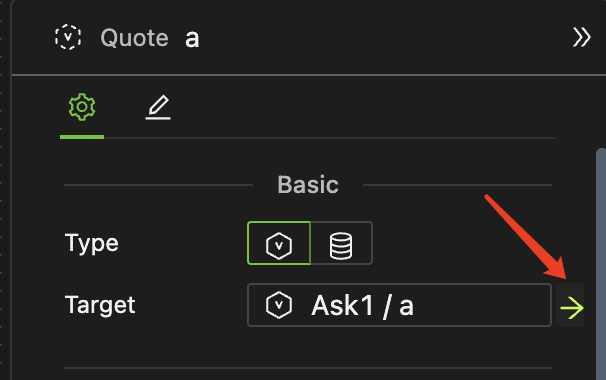Click the hexagon icon inside Target field
Screen dimensions: 606x380
tap(279, 305)
